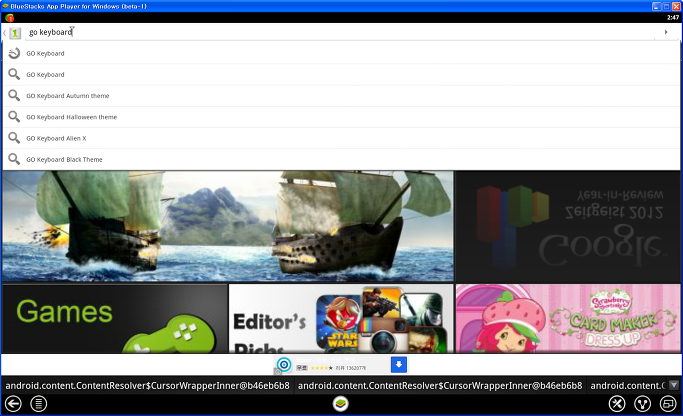Viewport: 683px width, 416px height.
Task: Pick the 'GO Keyboard Alien X' suggestion
Action: tap(342, 138)
